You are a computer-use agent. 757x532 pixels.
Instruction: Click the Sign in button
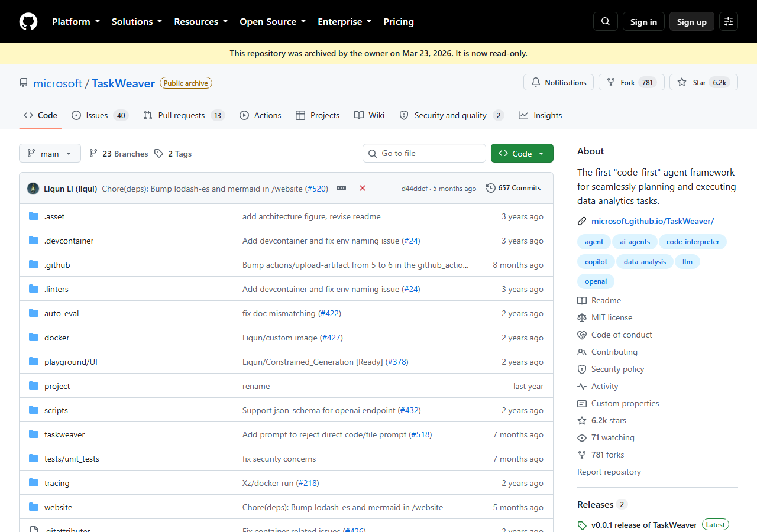coord(643,22)
